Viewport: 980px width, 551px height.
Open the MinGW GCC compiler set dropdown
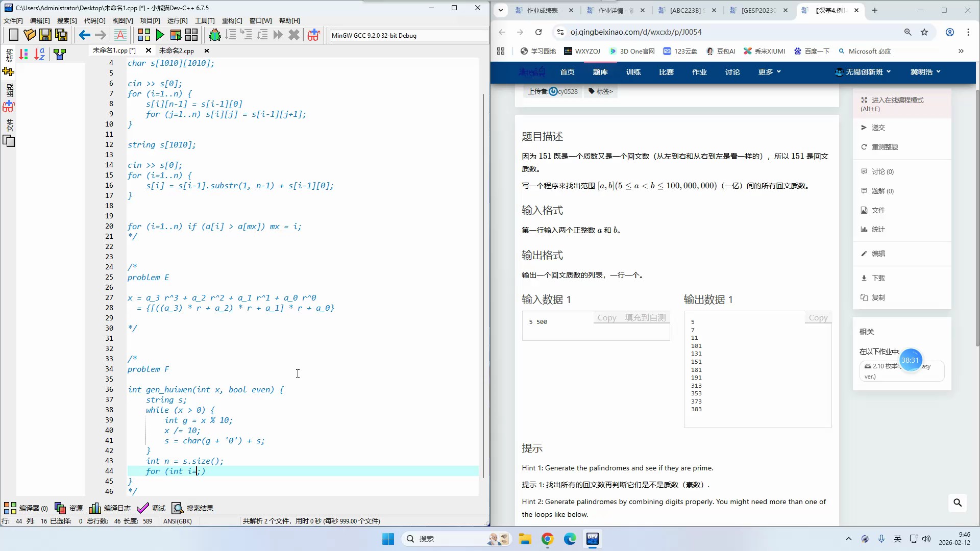pyautogui.click(x=408, y=35)
